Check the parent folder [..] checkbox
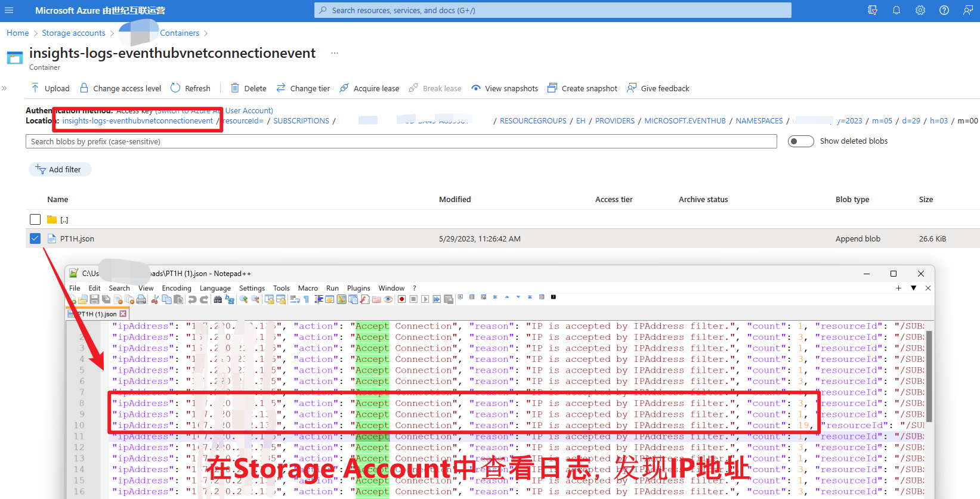The image size is (980, 499). click(x=35, y=219)
